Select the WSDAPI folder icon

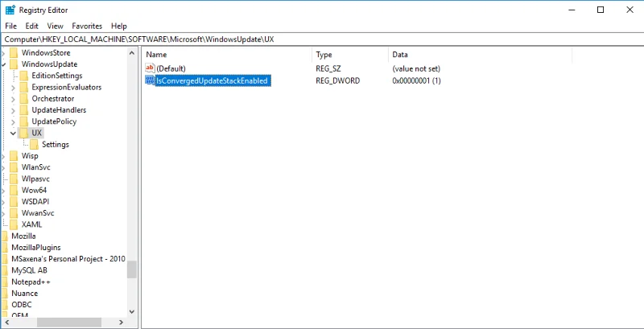pyautogui.click(x=14, y=202)
